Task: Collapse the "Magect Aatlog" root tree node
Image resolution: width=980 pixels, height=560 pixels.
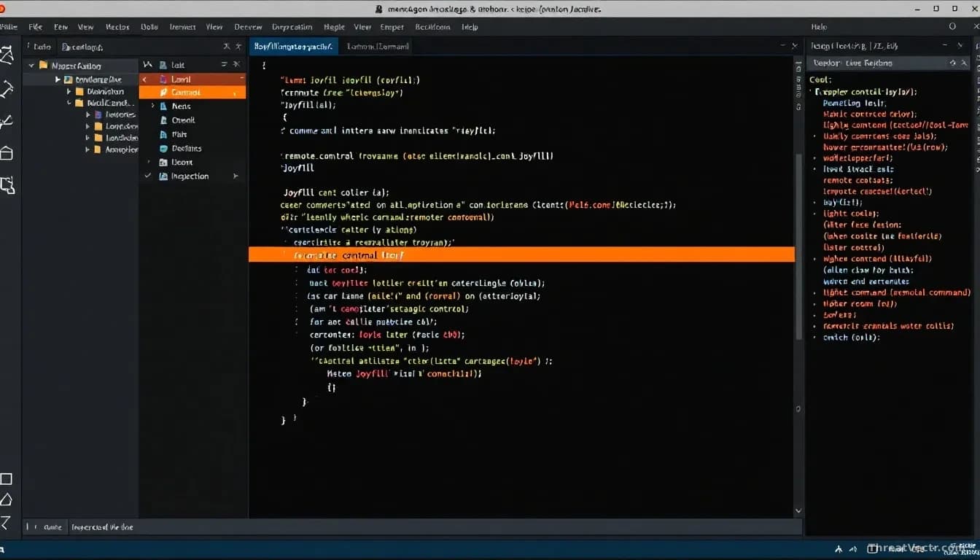Action: 31,66
